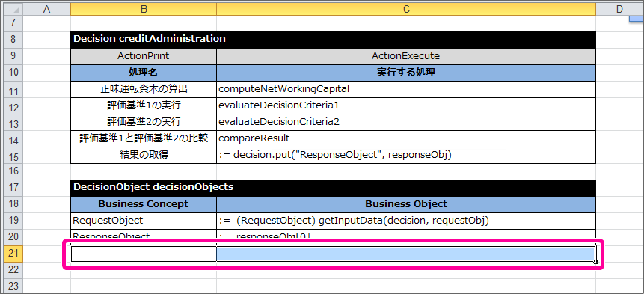Click the ActionPrint header cell
This screenshot has width=644, height=294.
pyautogui.click(x=144, y=56)
